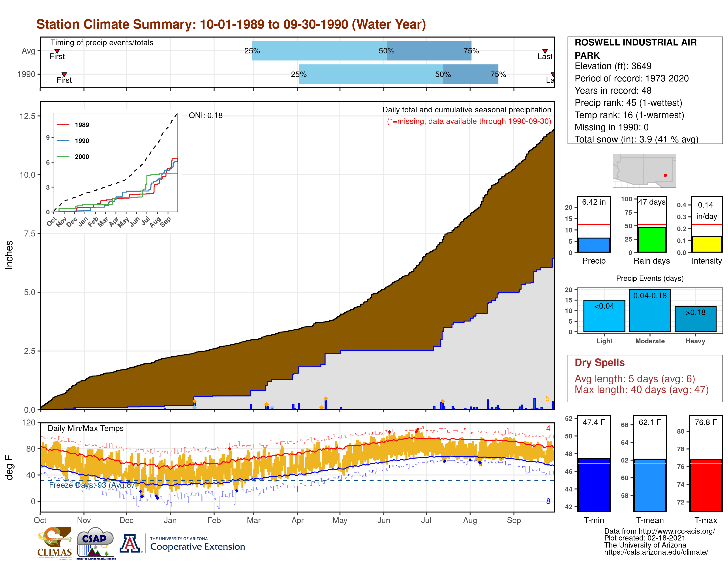Click the Period of record: 1973-2020 text

click(x=632, y=78)
